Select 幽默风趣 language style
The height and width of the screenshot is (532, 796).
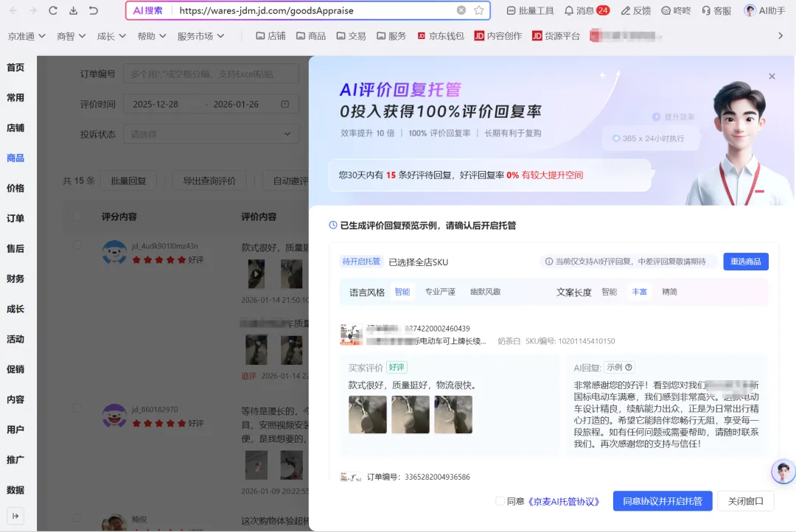[485, 292]
